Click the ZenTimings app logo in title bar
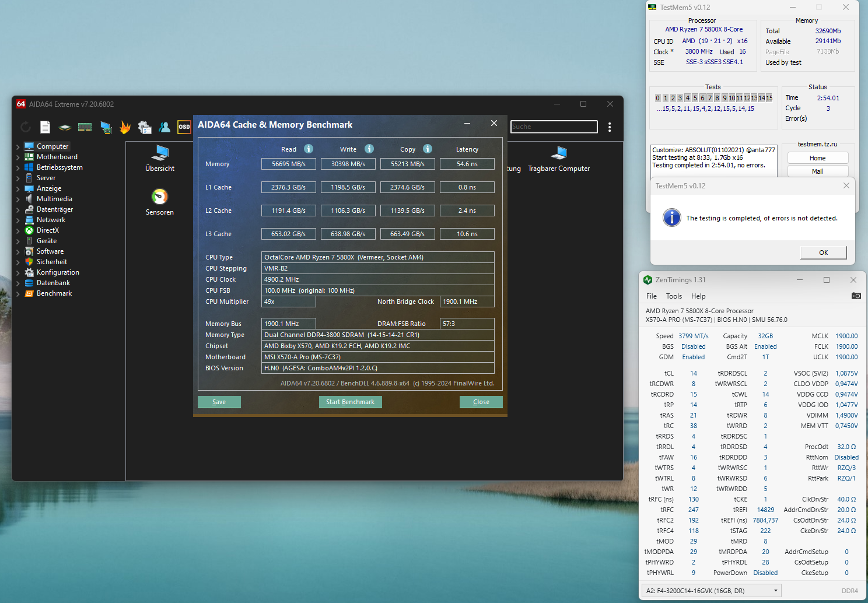The width and height of the screenshot is (868, 603). pyautogui.click(x=647, y=280)
